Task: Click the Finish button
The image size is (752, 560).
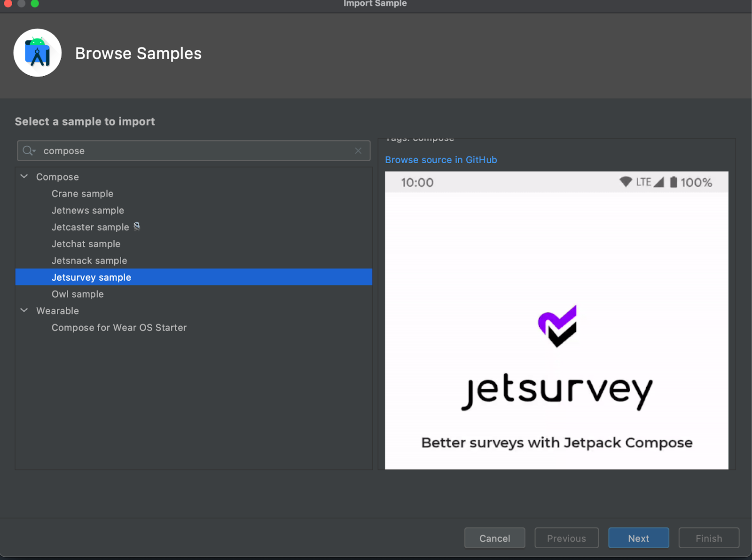Action: (709, 538)
